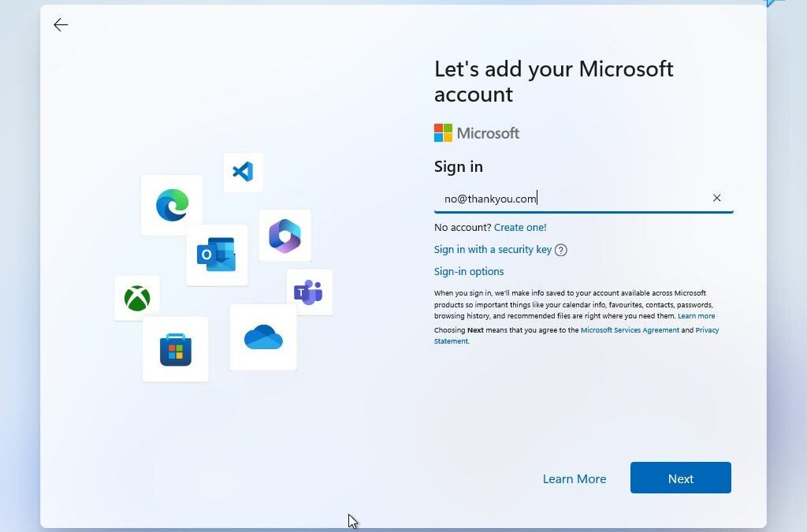Open Microsoft Services Agreement link
Viewport: 807px width, 532px height.
tap(630, 330)
